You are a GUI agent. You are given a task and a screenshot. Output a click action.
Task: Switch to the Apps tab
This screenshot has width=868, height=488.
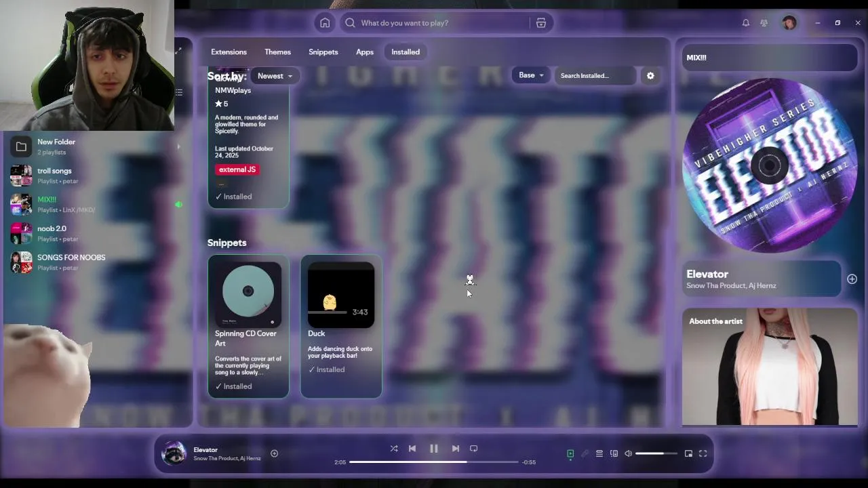tap(365, 52)
